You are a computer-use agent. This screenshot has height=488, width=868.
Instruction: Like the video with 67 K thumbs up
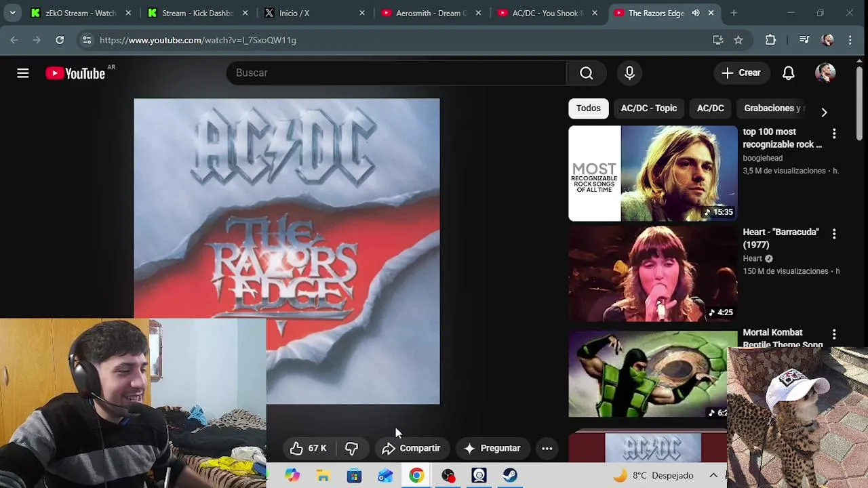point(308,448)
